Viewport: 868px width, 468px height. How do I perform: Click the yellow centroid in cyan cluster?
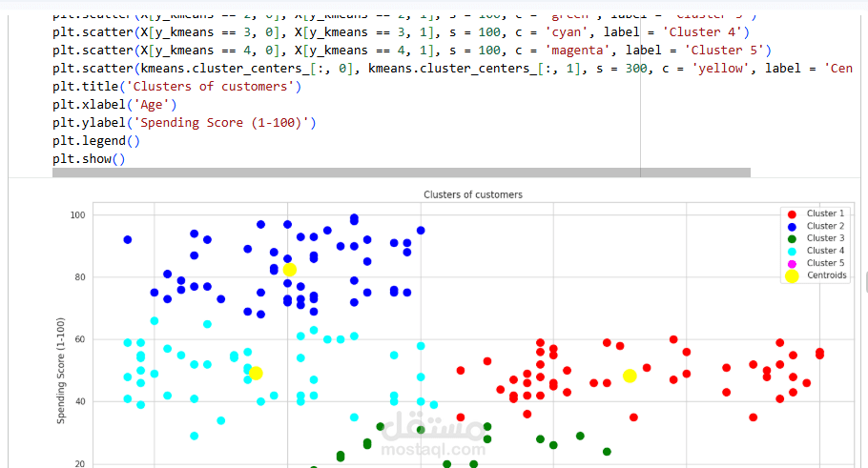256,374
